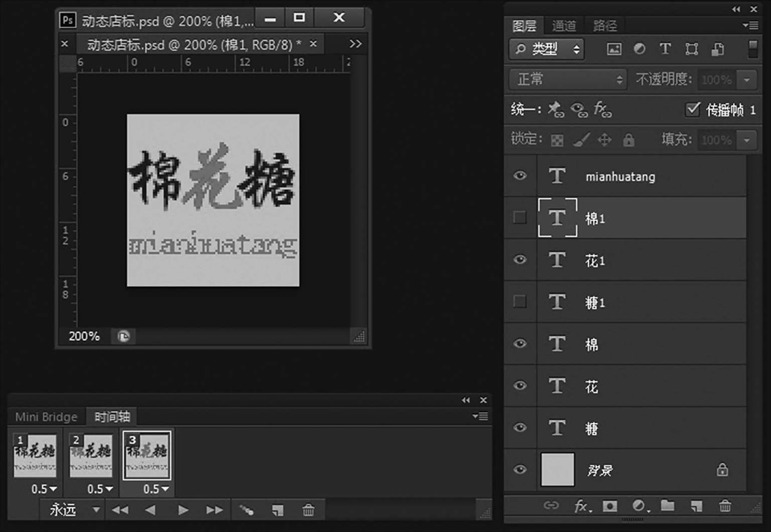Select frame 1 thumbnail in timeline
The image size is (771, 532).
point(35,456)
